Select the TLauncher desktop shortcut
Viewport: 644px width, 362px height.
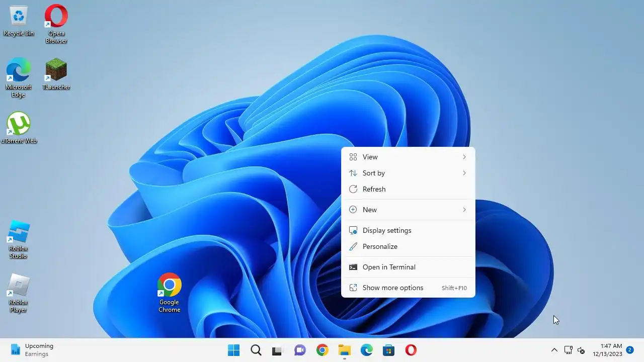[56, 74]
